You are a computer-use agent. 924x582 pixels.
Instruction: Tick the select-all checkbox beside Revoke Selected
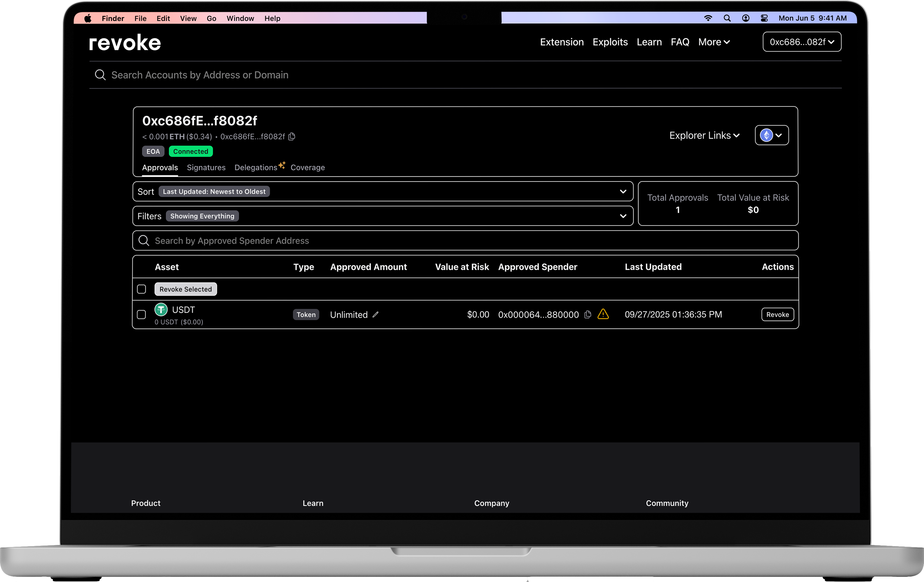click(141, 289)
